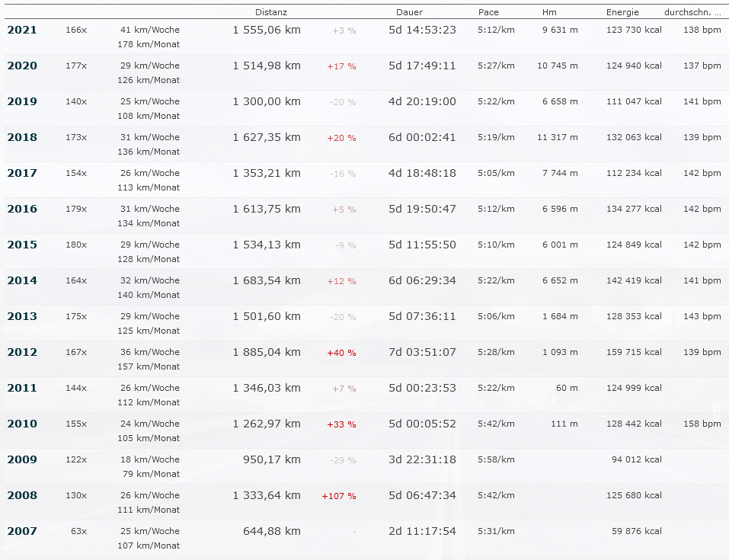Click the Pace column header

point(488,12)
